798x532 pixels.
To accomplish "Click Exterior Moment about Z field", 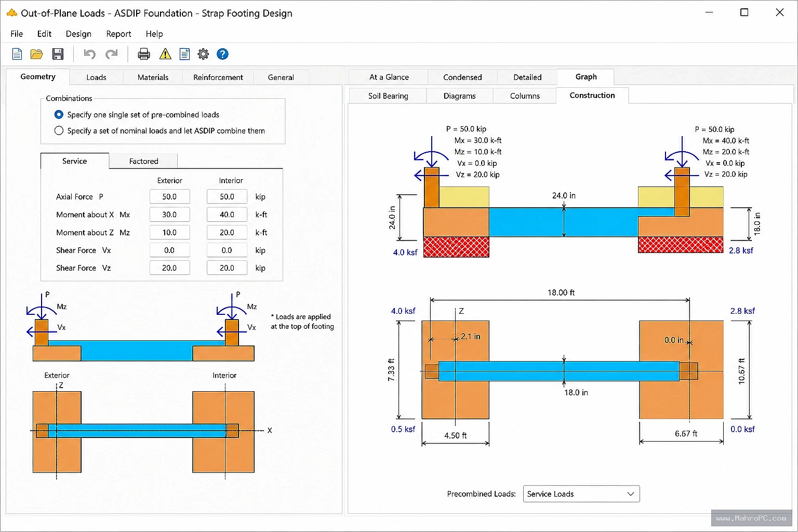I will click(169, 232).
